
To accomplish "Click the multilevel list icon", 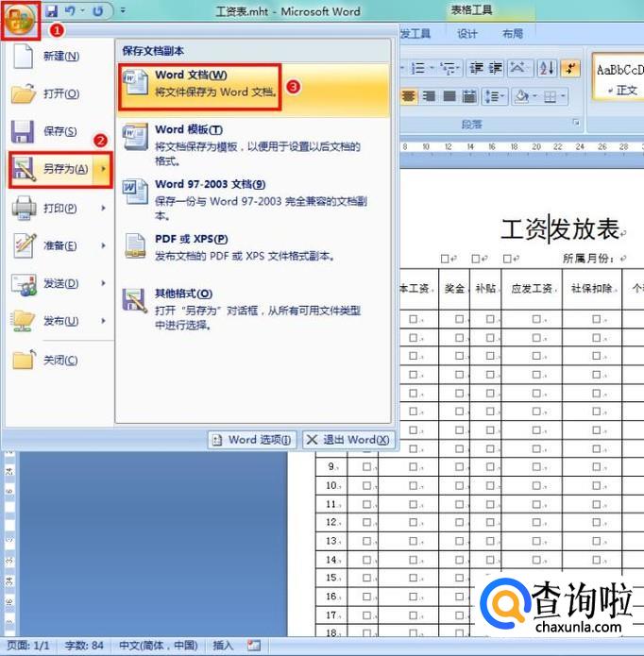I will (x=448, y=68).
